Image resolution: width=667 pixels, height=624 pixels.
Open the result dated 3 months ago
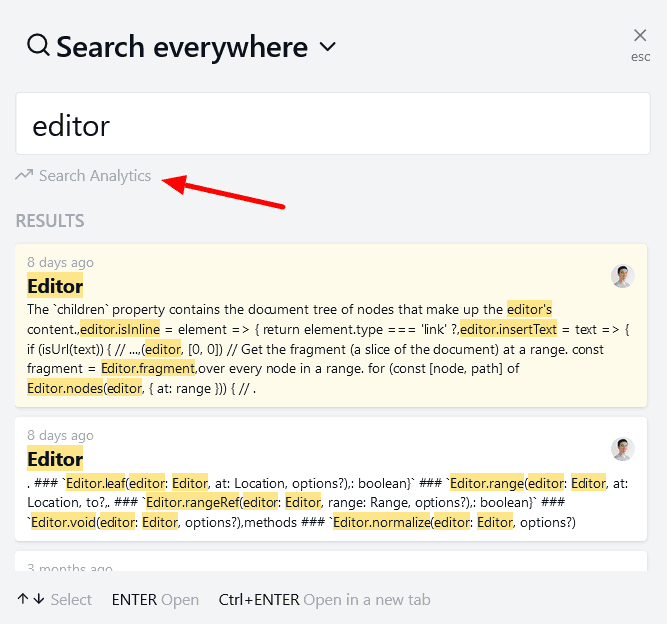[69, 568]
